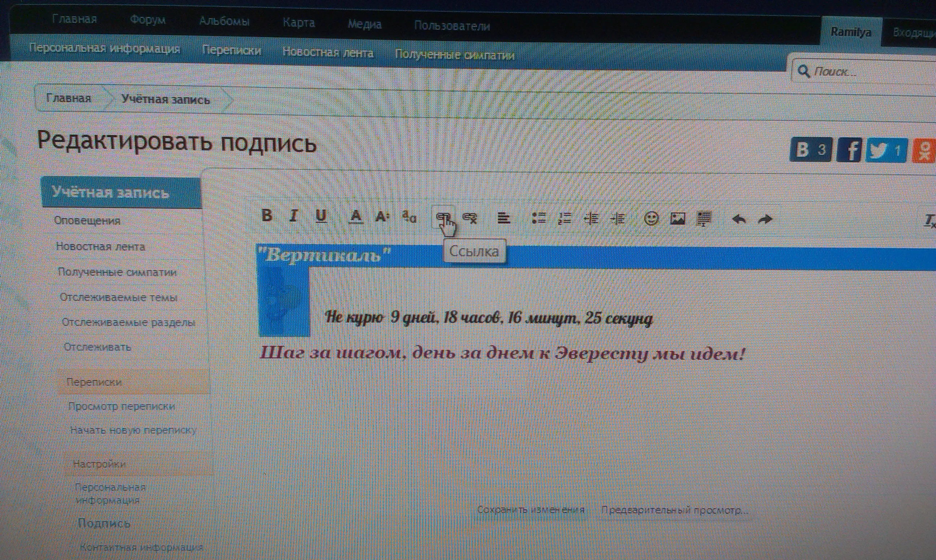Insert an image via the picture icon
The height and width of the screenshot is (560, 936).
[x=679, y=218]
